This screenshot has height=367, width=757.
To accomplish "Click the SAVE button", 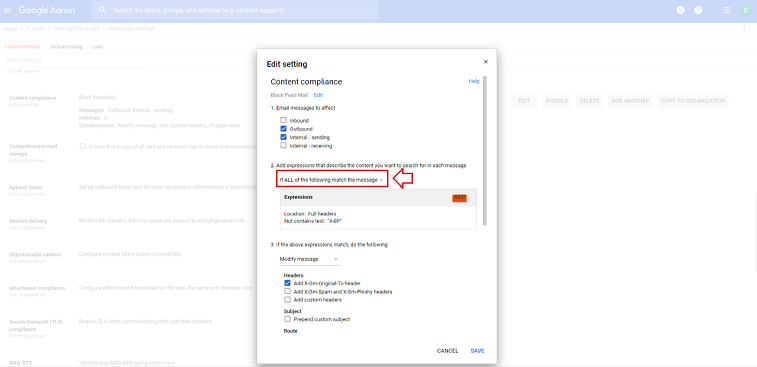I will [477, 351].
